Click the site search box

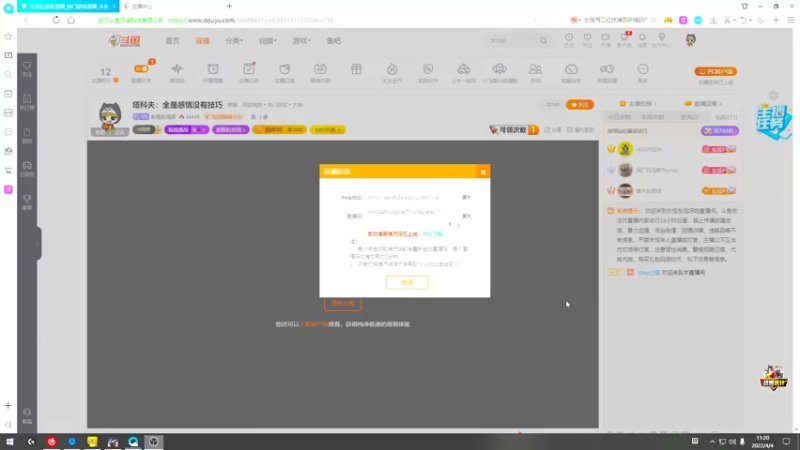512,41
